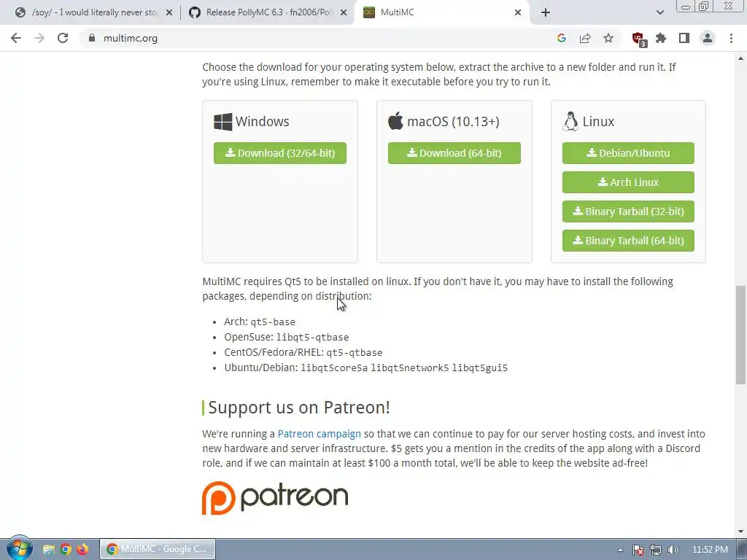Reload the multimc.org page
Viewport: 747px width, 560px height.
[x=63, y=38]
